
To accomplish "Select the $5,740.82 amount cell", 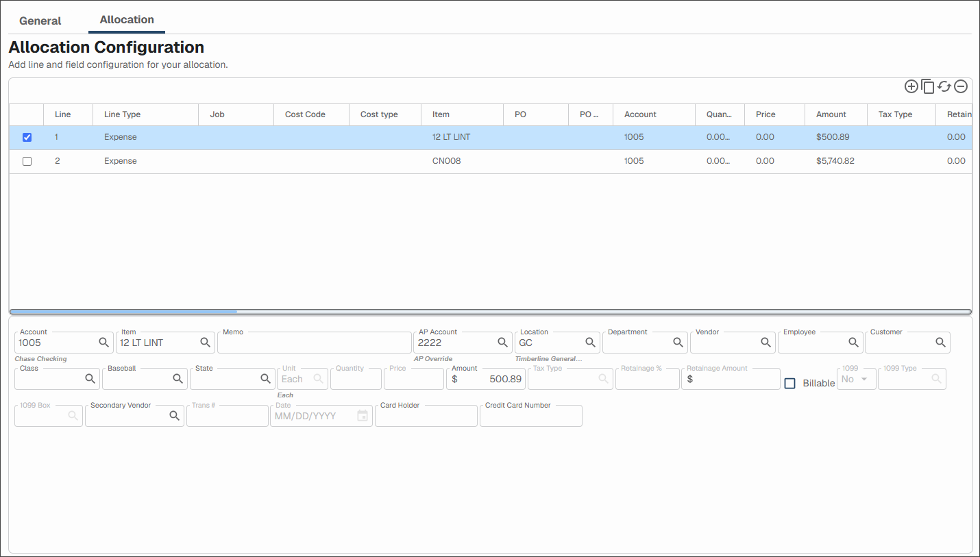I will [835, 161].
